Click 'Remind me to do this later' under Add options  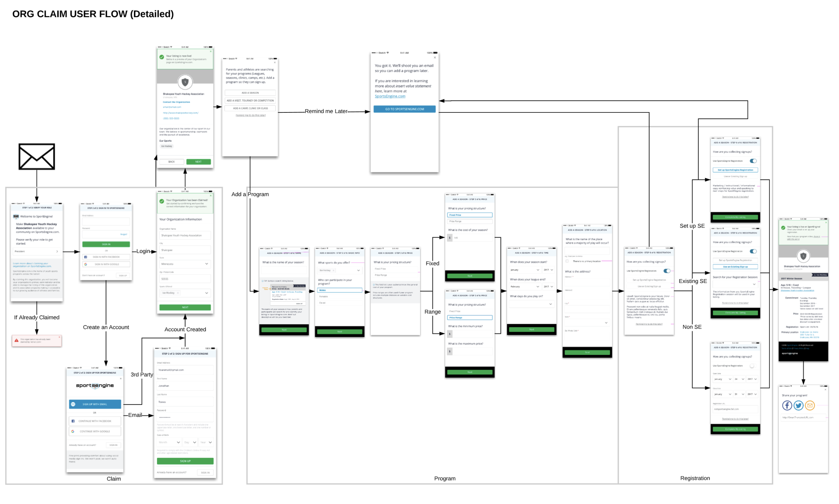coord(250,115)
